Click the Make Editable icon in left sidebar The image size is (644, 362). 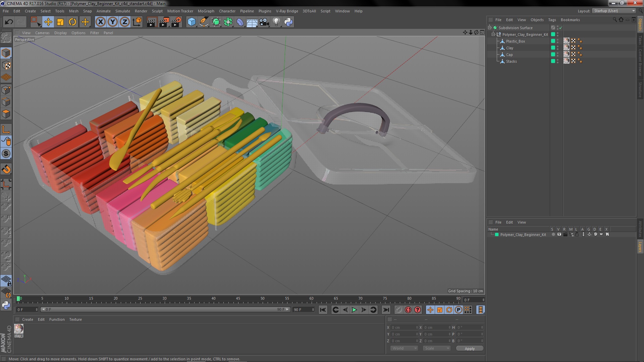coord(6,38)
